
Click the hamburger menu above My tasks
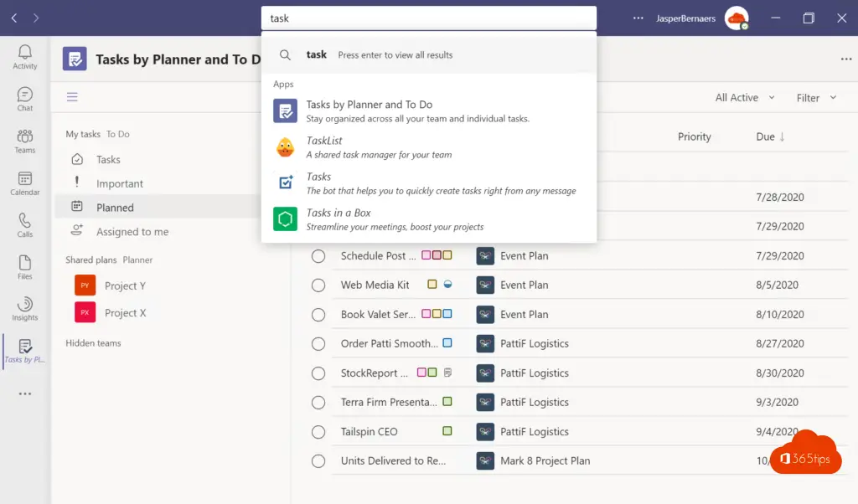72,97
